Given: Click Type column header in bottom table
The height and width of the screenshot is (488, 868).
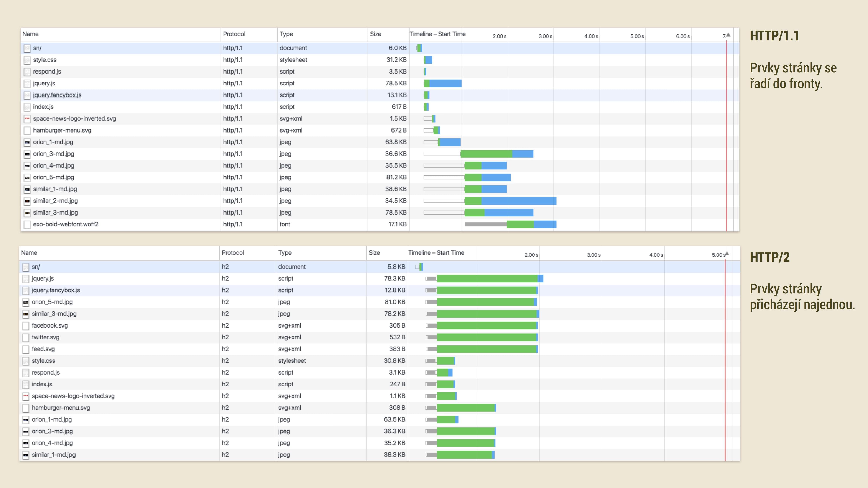Looking at the screenshot, I should (x=285, y=253).
